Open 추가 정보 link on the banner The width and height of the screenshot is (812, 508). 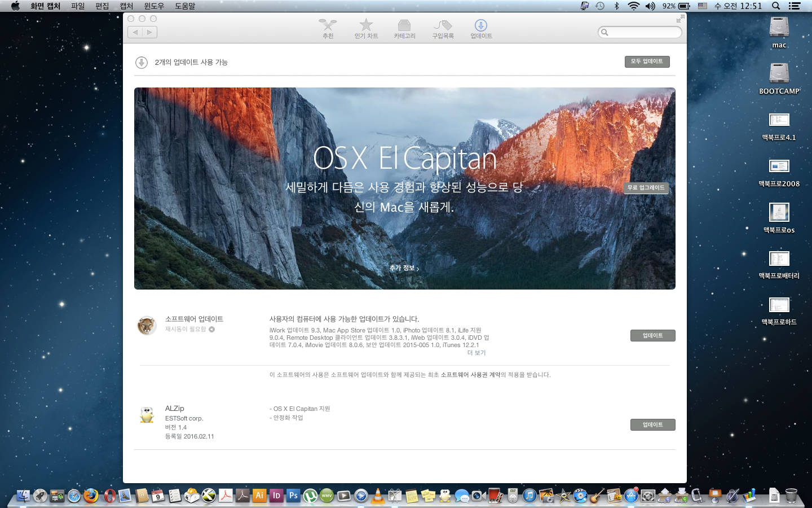(x=404, y=268)
